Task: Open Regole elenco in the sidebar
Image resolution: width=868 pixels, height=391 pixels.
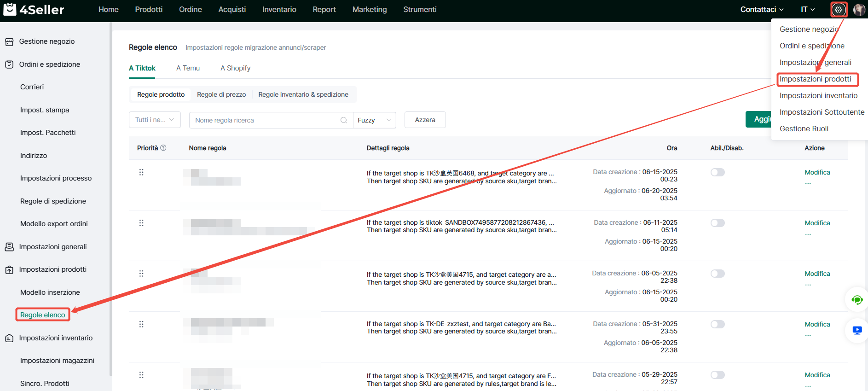Action: (43, 315)
